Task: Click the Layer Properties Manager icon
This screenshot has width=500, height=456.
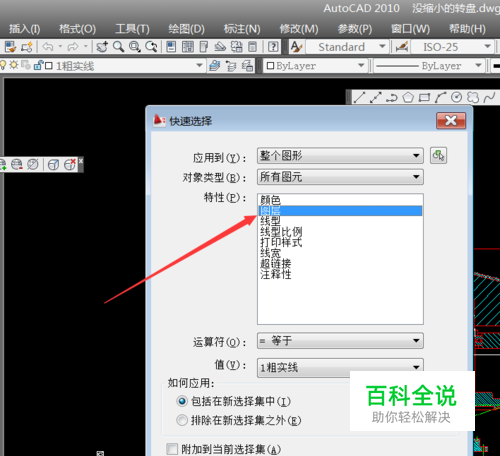Action: click(x=214, y=66)
